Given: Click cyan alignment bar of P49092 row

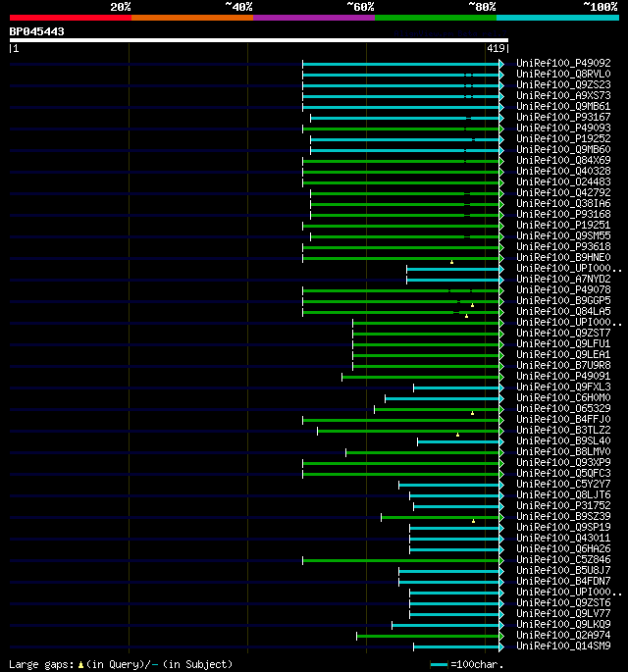Looking at the screenshot, I should click(x=400, y=65).
